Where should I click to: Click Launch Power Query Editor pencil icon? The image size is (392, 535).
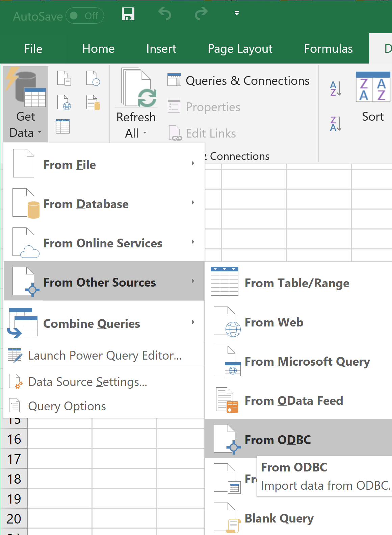tap(15, 355)
